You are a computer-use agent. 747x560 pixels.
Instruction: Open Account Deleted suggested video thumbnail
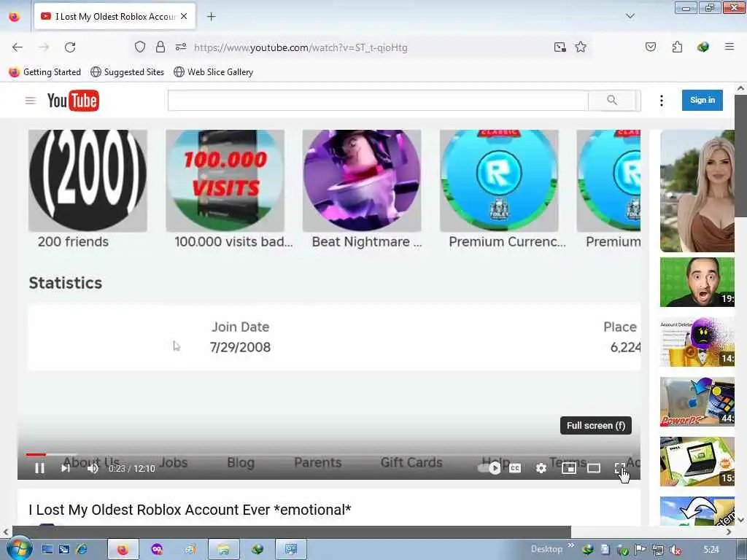click(x=697, y=342)
